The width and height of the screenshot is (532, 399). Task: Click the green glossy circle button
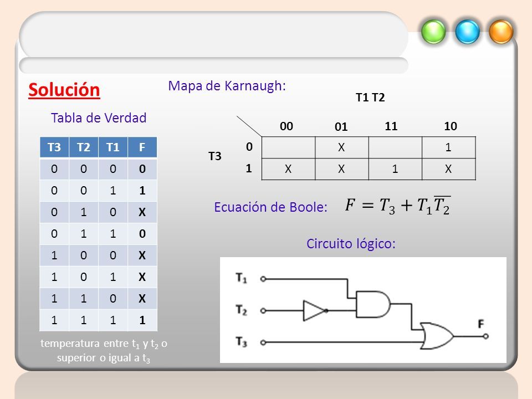tap(433, 32)
